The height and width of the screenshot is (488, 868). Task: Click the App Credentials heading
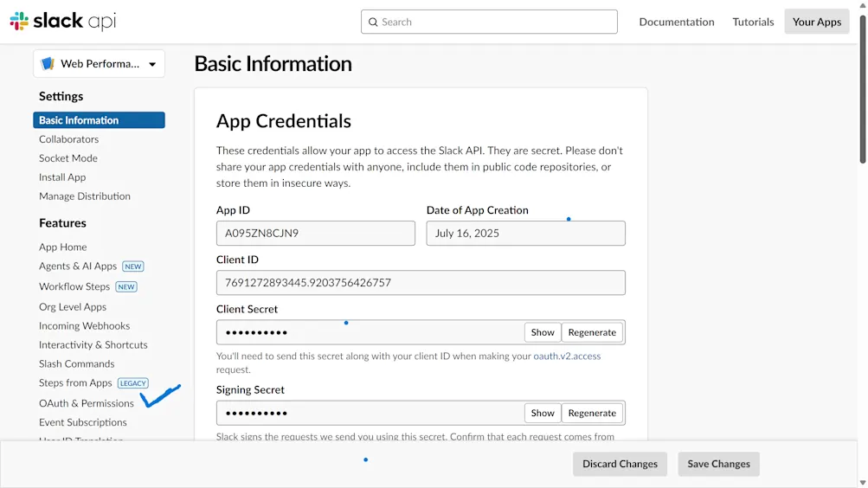[x=284, y=120]
